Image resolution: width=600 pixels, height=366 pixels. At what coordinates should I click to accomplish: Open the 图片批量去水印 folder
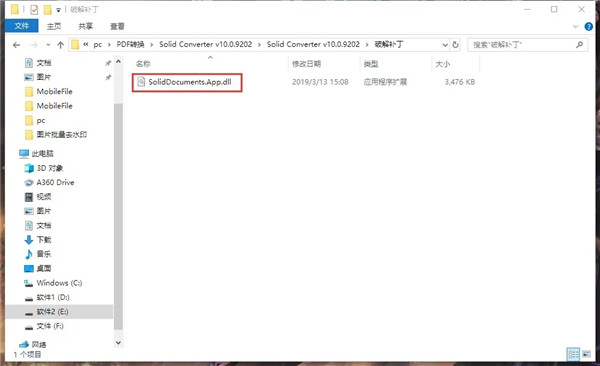click(62, 134)
